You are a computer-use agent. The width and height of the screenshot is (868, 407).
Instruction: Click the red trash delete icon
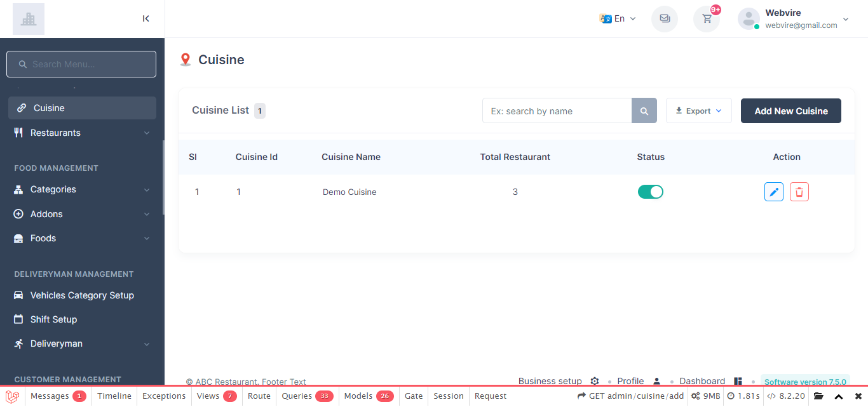coord(799,192)
